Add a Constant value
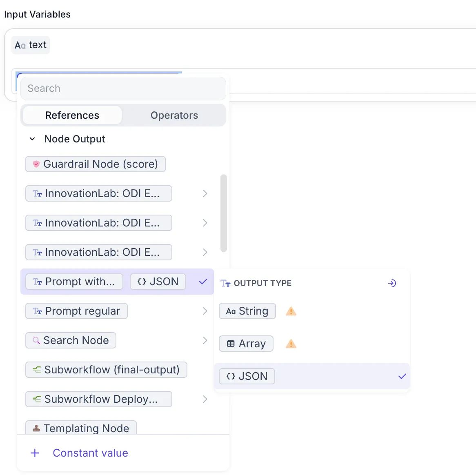476x475 pixels. (90, 453)
